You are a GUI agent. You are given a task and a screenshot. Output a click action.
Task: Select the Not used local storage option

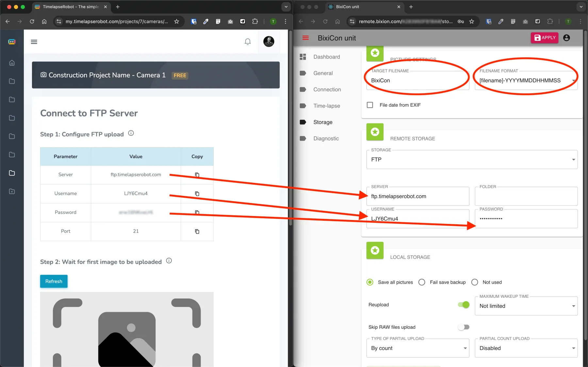click(x=475, y=282)
